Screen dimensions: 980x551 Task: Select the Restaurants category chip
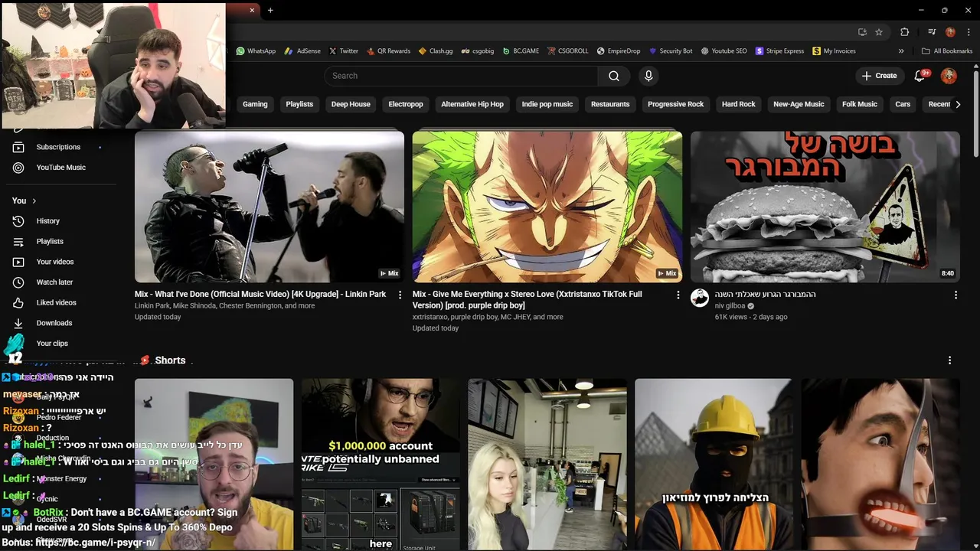[x=610, y=104]
